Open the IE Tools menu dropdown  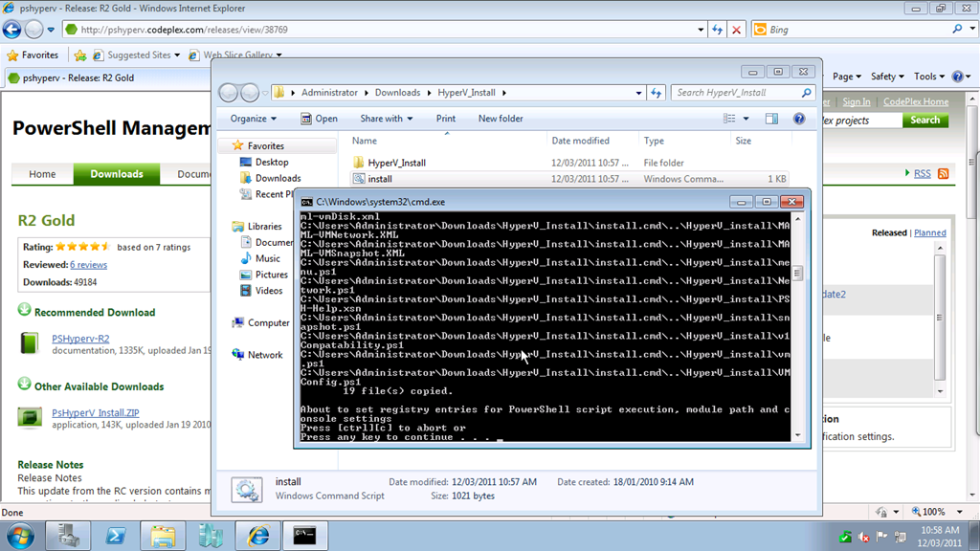tap(928, 77)
